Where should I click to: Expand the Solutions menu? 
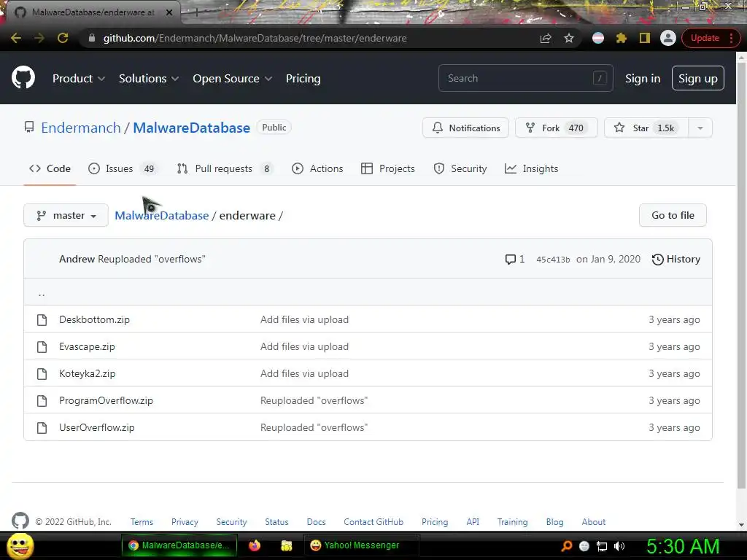(x=149, y=79)
